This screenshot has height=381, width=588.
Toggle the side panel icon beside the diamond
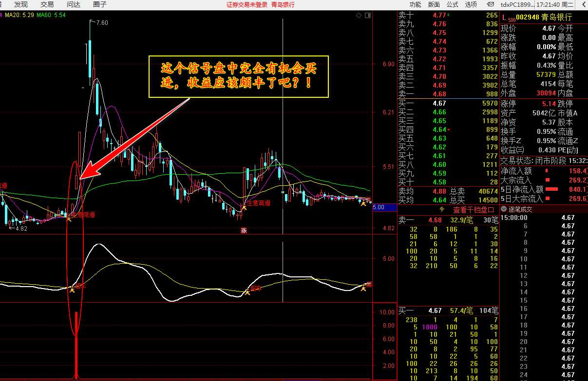(x=368, y=16)
